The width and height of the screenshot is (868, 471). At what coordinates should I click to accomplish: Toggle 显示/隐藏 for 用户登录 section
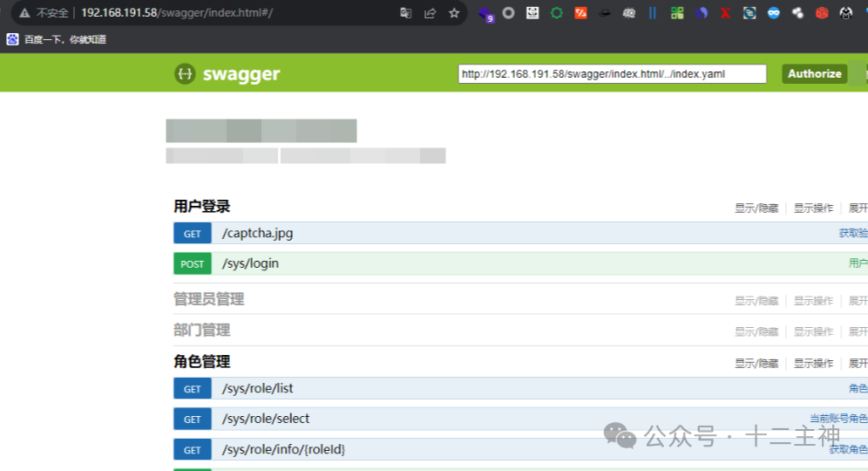[756, 208]
